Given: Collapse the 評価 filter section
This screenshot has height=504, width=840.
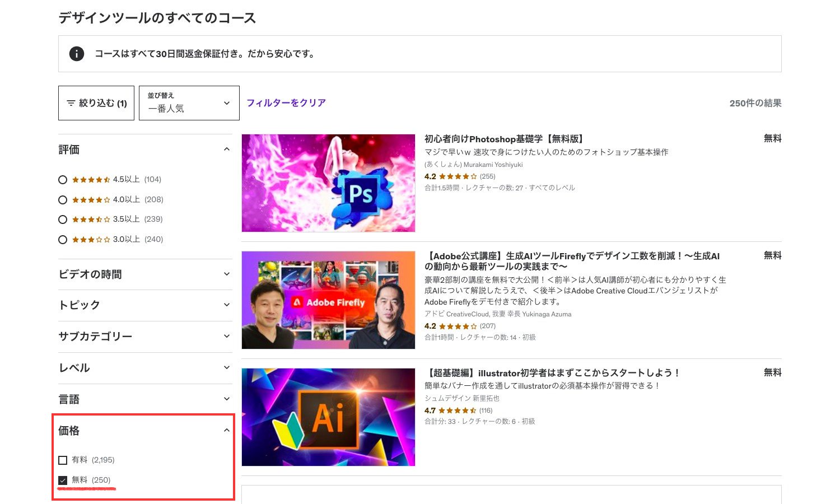Looking at the screenshot, I should (x=145, y=150).
